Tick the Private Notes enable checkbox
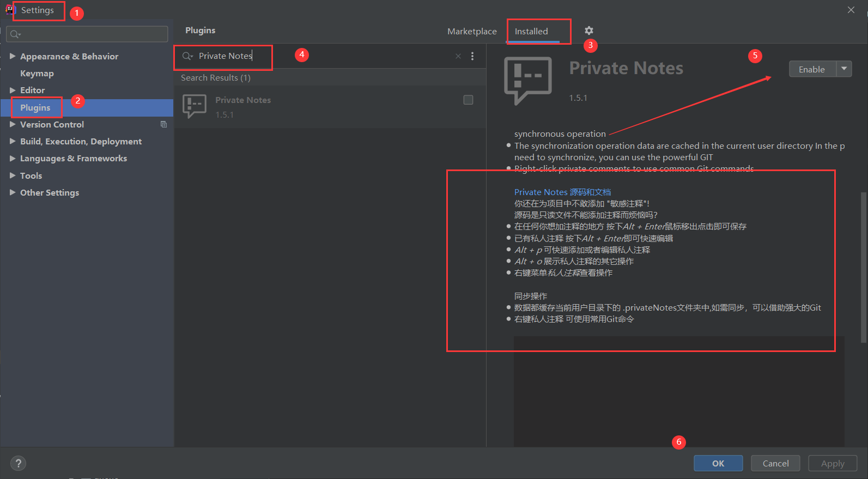 pos(468,100)
